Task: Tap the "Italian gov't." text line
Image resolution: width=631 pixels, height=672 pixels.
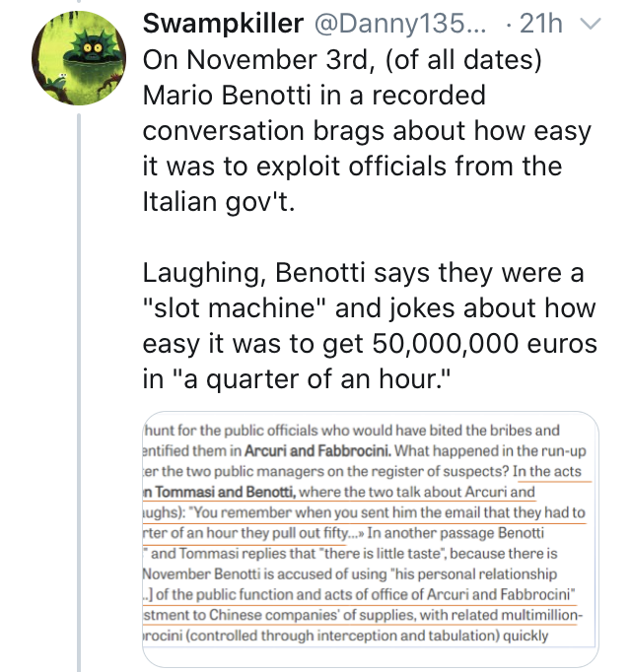Action: point(219,201)
